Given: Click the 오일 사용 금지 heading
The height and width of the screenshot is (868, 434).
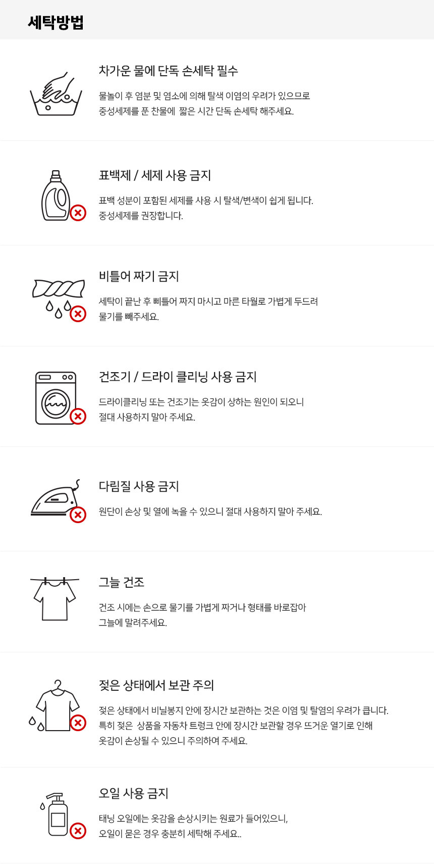Looking at the screenshot, I should point(133,793).
